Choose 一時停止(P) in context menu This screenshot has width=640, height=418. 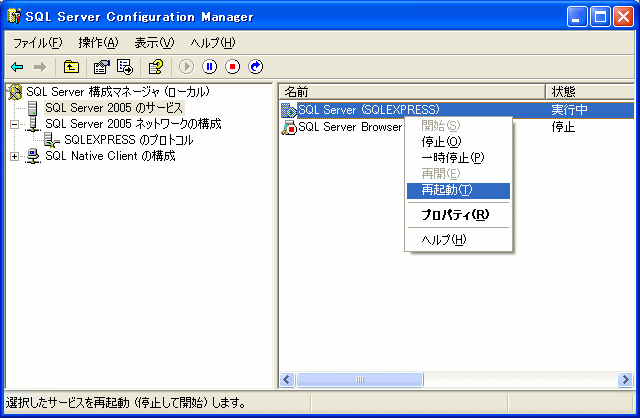458,158
